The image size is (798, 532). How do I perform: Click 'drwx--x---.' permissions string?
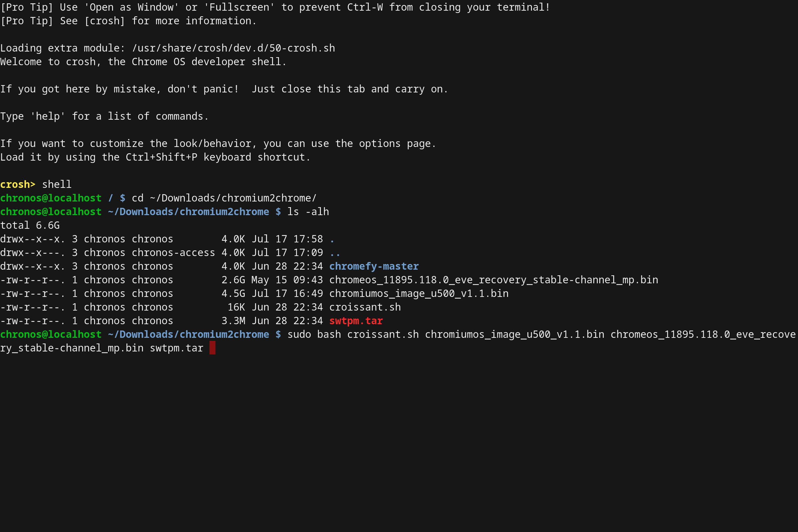tap(33, 253)
